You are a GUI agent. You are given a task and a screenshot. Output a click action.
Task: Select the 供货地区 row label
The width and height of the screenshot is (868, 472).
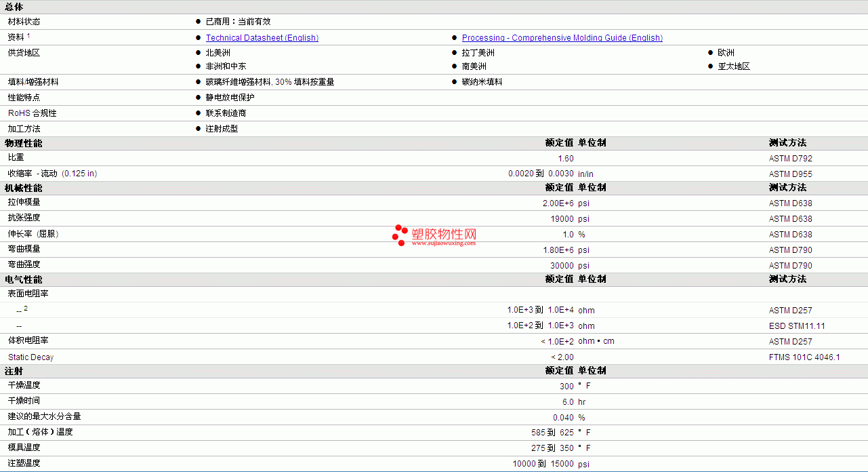[x=24, y=53]
